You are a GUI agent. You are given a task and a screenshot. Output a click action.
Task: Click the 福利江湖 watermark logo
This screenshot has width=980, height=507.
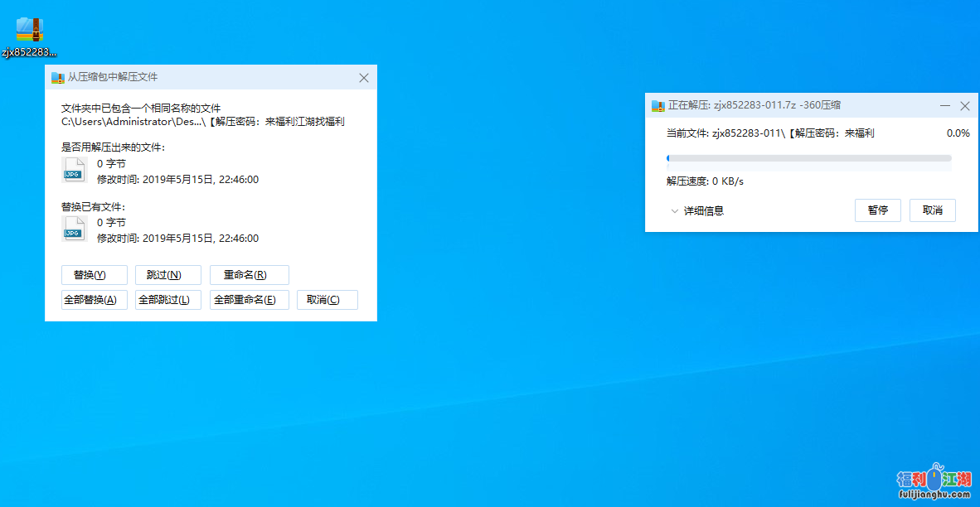934,480
